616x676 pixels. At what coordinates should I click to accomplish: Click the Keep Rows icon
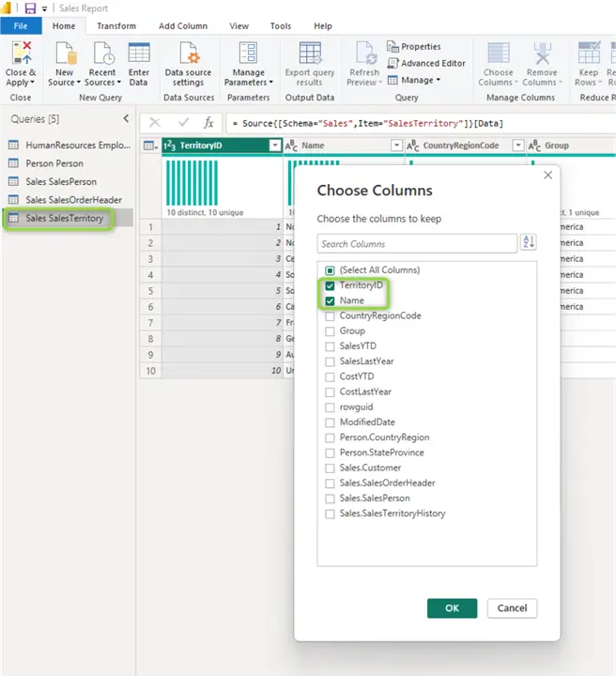pyautogui.click(x=590, y=53)
